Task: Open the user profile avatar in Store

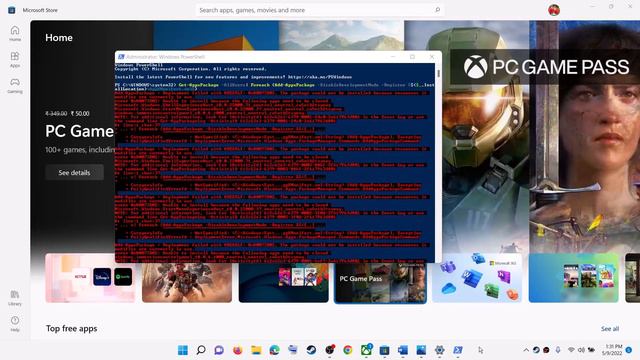Action: point(554,10)
